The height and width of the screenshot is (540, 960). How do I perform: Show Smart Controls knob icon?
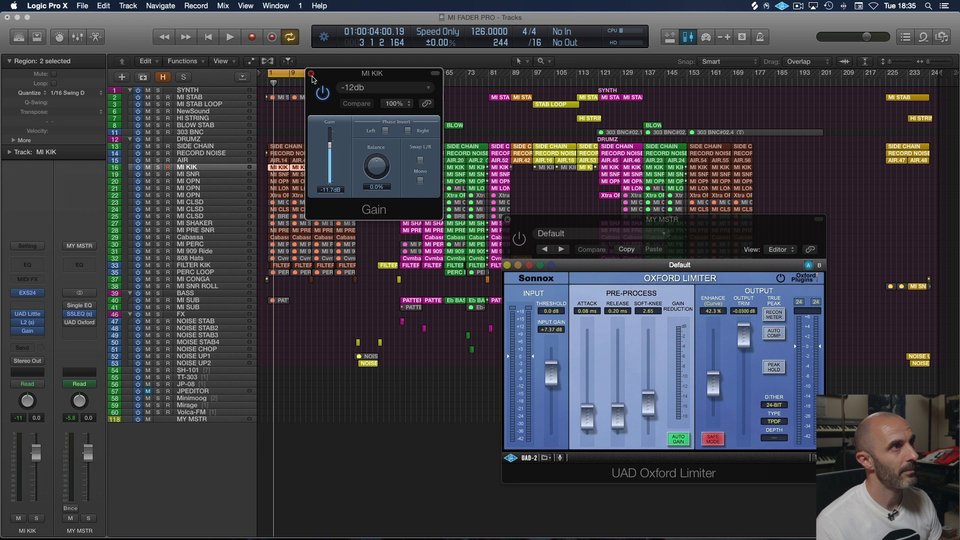pos(59,37)
